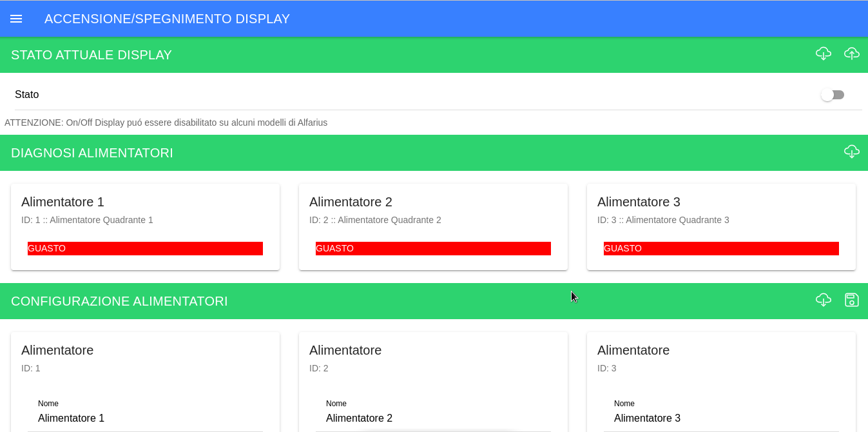This screenshot has width=868, height=432.
Task: Click save floppy icon in Configurazione Alimentatori
Action: pyautogui.click(x=852, y=300)
